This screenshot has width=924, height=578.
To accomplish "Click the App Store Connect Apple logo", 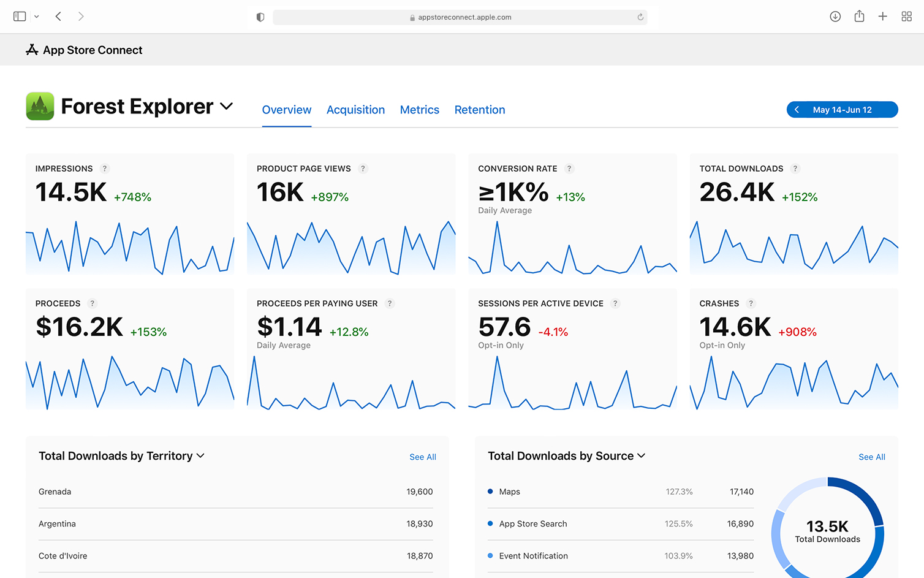I will tap(32, 50).
